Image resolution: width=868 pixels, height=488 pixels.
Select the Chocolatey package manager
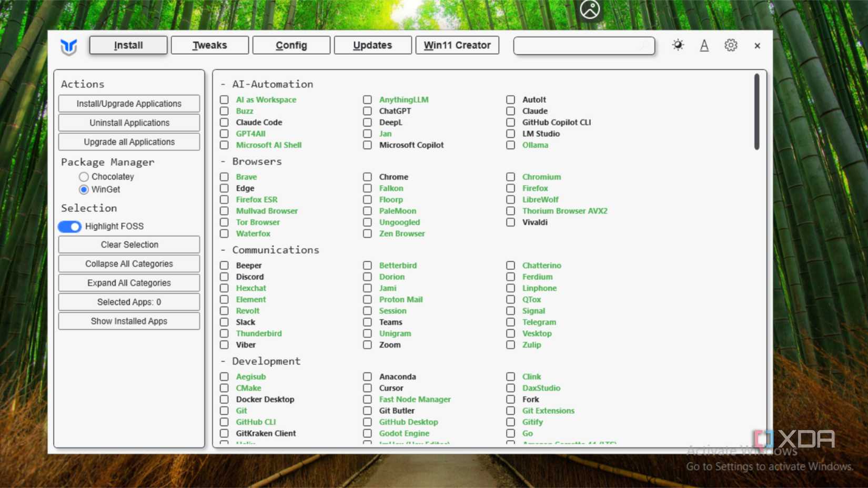tap(84, 177)
